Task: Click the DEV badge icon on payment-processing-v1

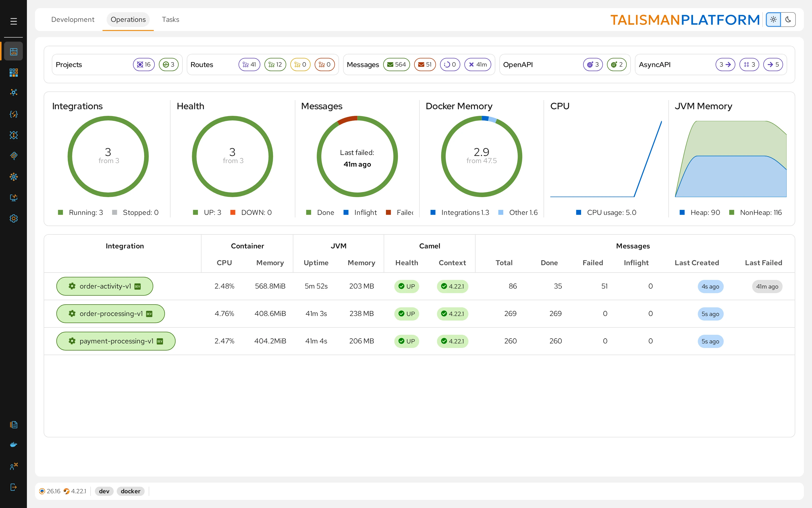Action: (160, 341)
